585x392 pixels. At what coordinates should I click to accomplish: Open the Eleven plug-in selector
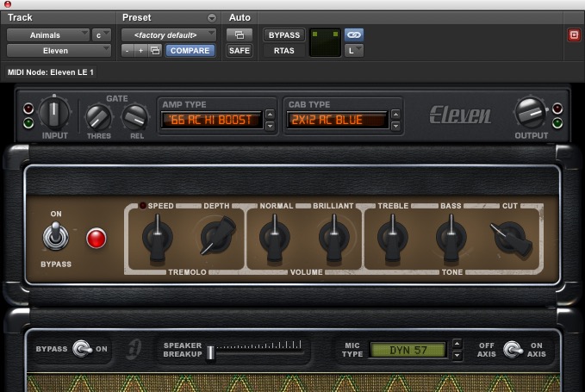[59, 51]
